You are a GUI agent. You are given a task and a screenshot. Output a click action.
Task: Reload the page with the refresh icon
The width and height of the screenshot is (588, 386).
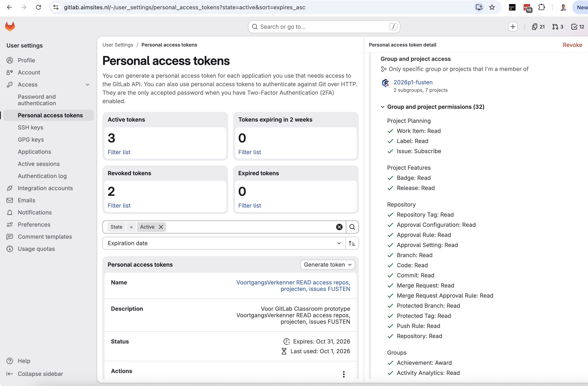coord(38,7)
